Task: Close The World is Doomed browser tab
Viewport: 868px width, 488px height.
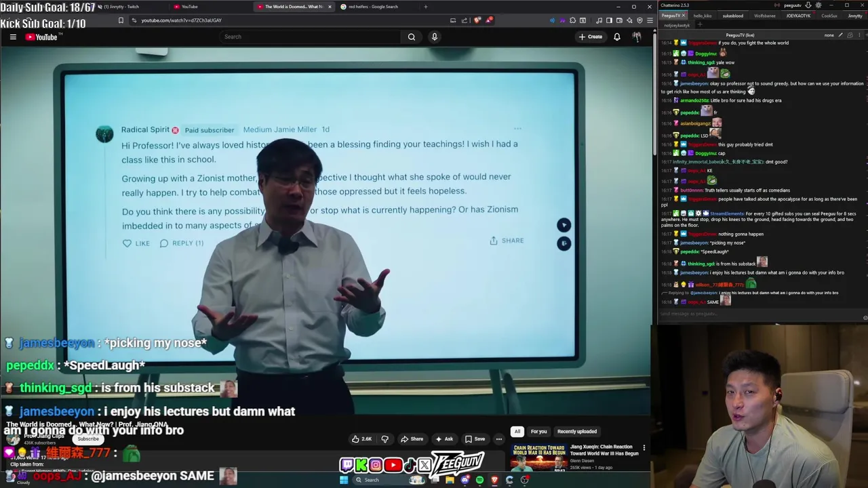Action: (330, 7)
